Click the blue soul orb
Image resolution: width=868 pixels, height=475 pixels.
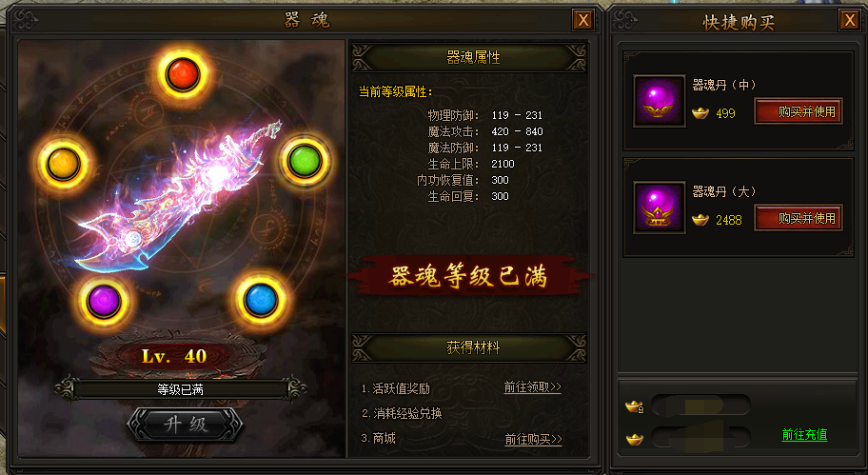261,300
